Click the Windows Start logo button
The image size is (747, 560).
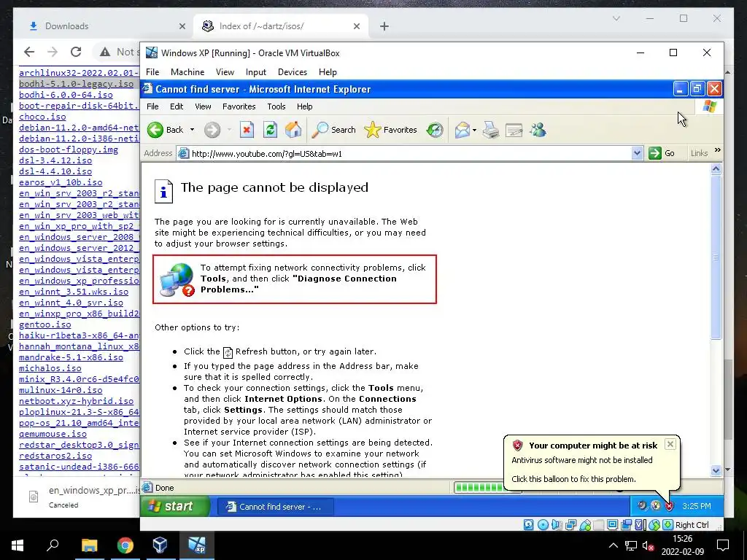click(x=18, y=545)
